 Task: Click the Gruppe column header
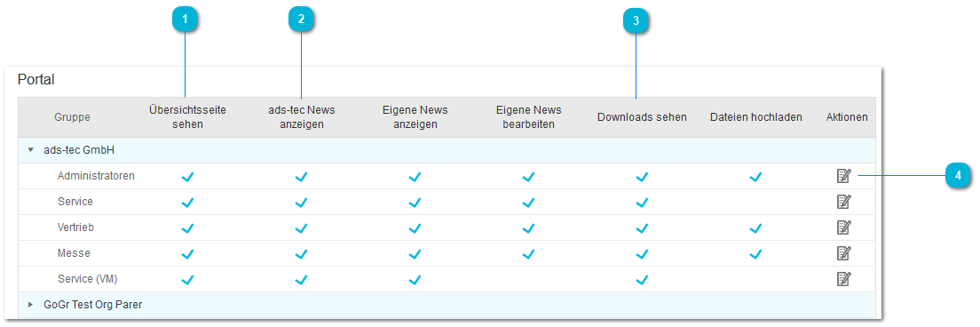(72, 117)
